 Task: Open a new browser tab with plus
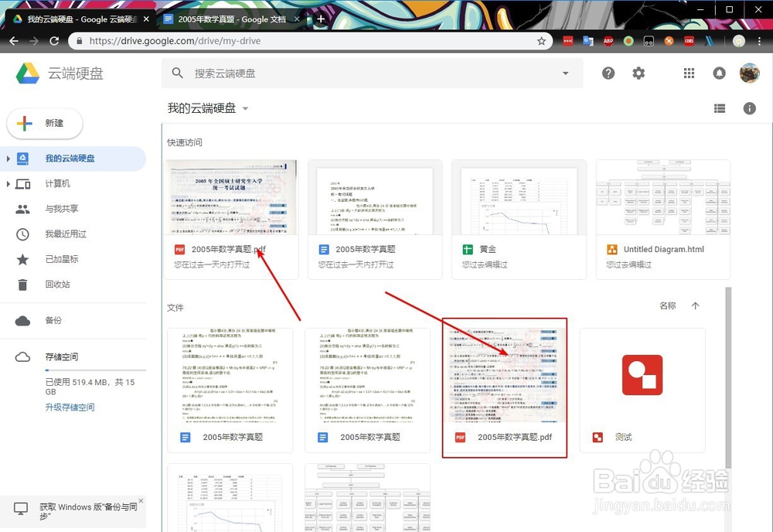click(x=321, y=19)
